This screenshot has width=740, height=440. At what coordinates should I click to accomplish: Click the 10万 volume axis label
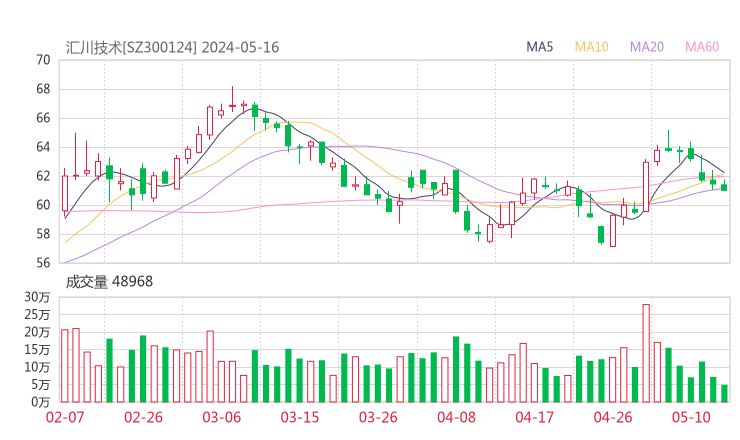coord(37,367)
